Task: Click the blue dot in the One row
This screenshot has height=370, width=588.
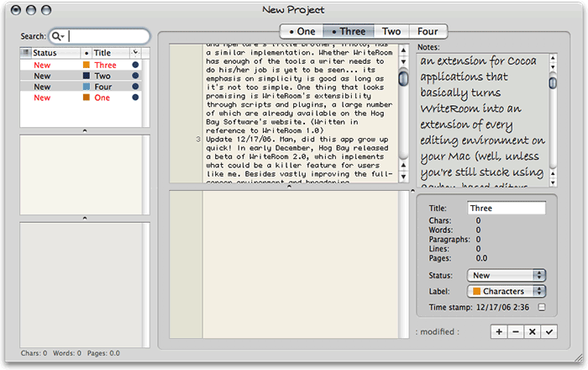Action: [135, 98]
